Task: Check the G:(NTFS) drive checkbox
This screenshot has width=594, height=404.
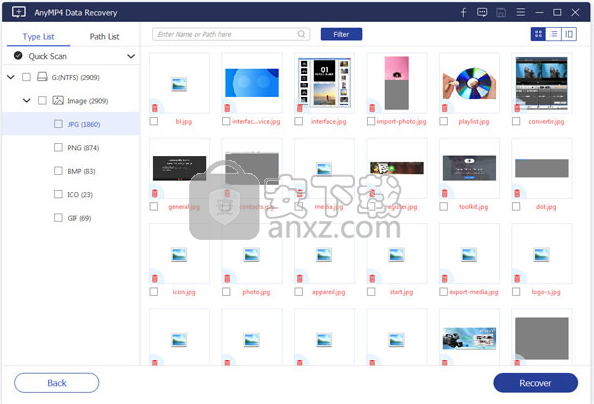Action: pos(26,77)
